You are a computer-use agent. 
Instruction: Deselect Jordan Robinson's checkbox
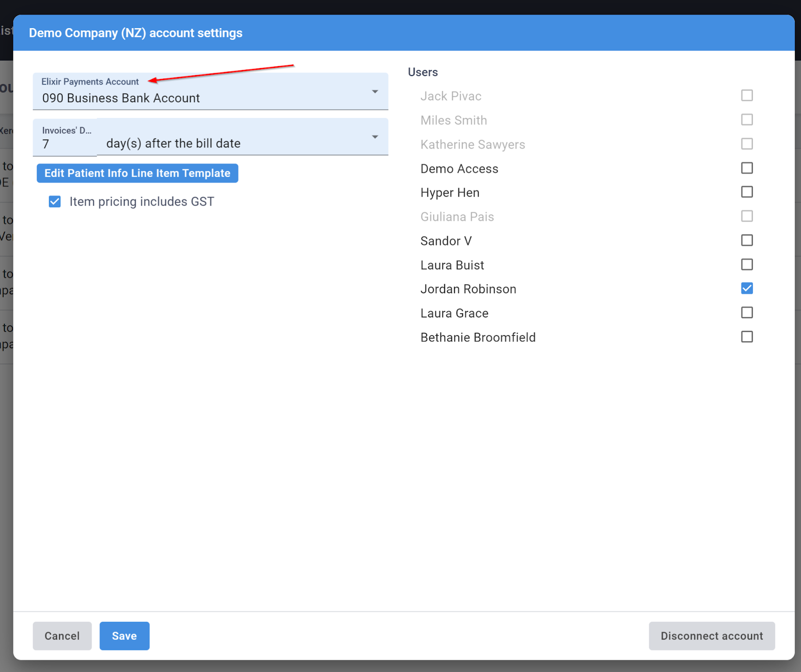pos(746,288)
